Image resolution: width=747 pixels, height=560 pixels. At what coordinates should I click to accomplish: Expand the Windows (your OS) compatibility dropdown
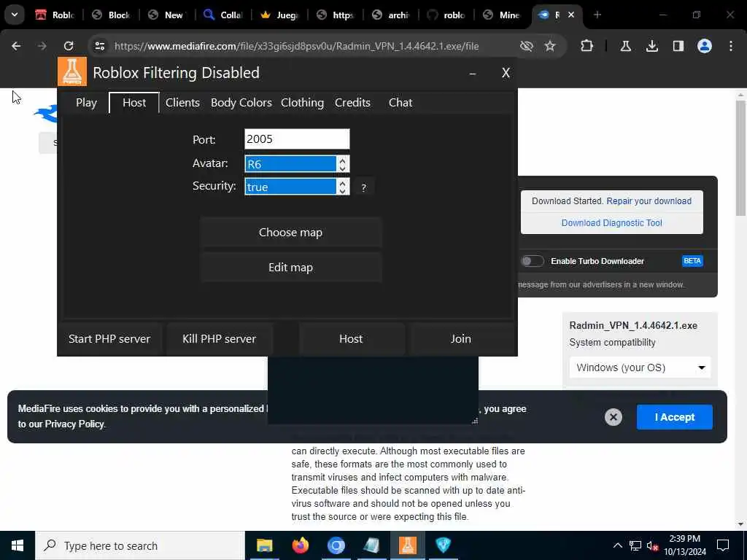coord(640,367)
